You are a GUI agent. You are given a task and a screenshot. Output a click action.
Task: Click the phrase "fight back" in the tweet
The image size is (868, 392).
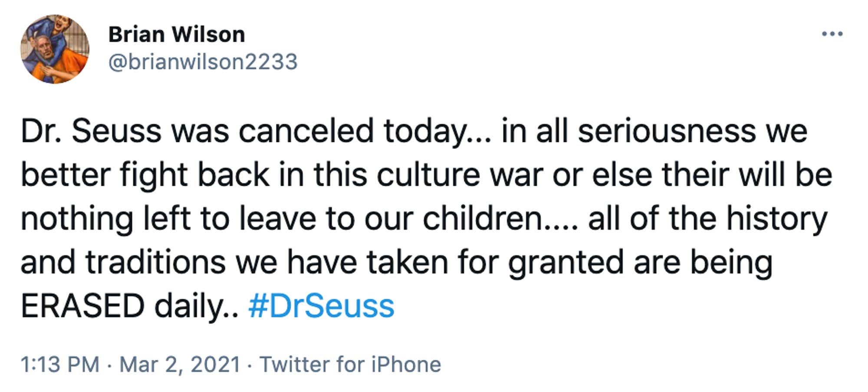pos(194,175)
